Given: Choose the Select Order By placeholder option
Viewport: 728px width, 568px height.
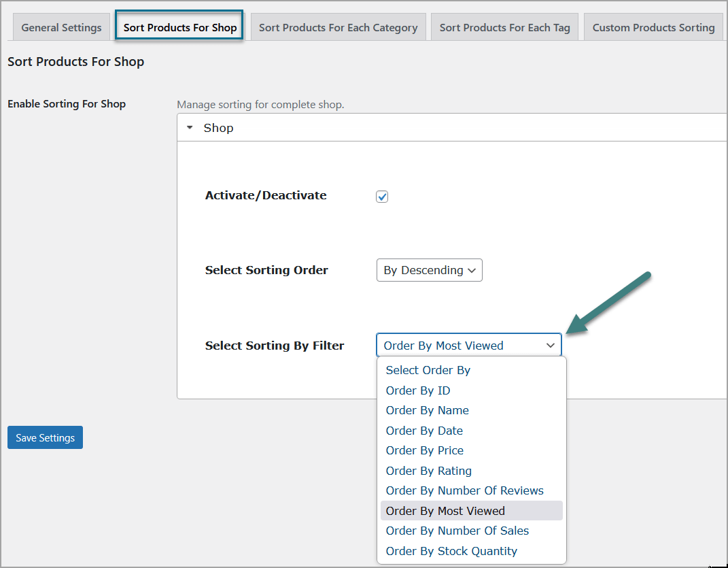Looking at the screenshot, I should click(428, 370).
